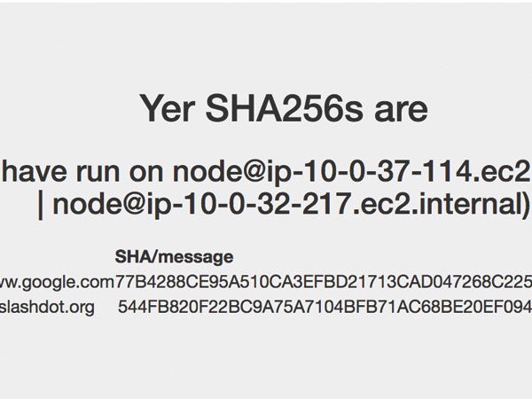The height and width of the screenshot is (399, 532).
Task: Click the node@ip-10-0-37-114.ec2 hostname text
Action: click(352, 174)
